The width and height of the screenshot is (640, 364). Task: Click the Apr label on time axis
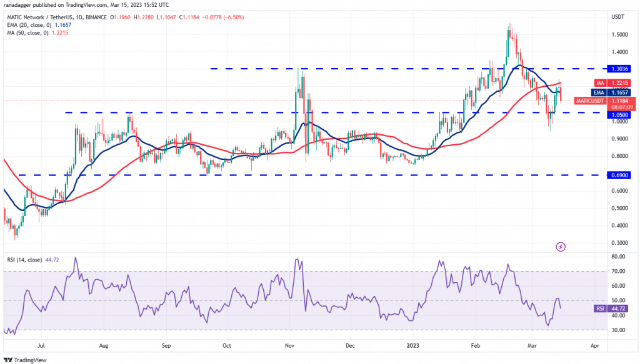click(595, 346)
